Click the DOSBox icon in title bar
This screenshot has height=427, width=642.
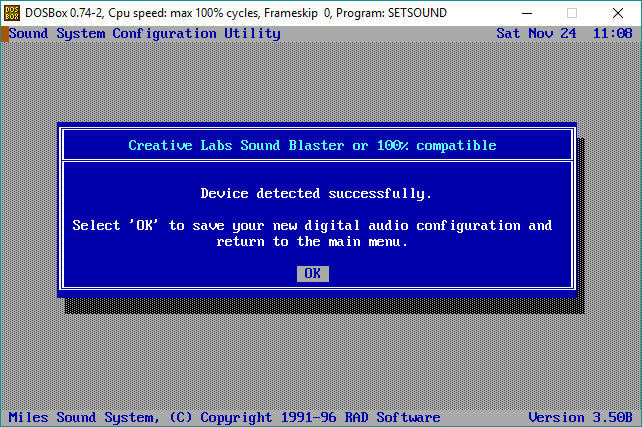pos(12,13)
